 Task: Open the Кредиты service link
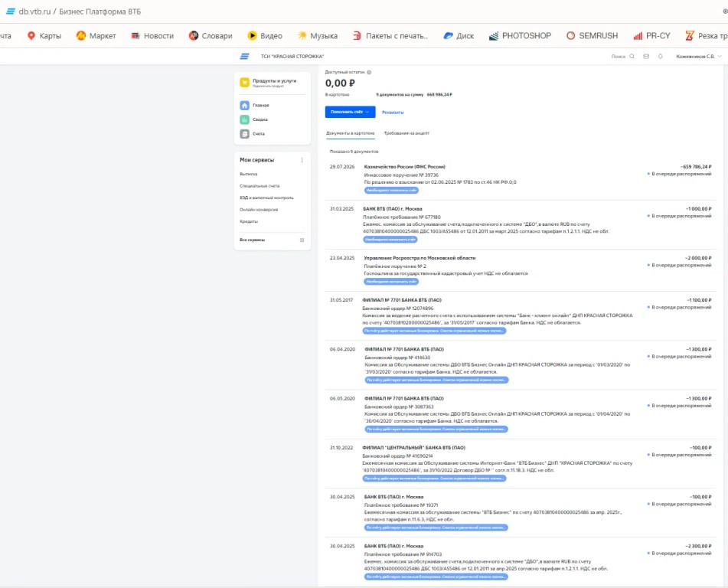coord(248,221)
